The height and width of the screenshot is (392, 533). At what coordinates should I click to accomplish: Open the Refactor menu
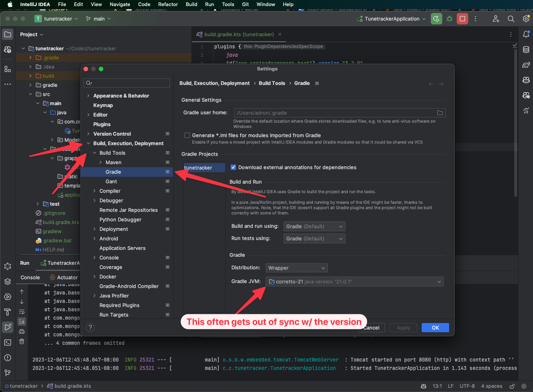point(168,4)
